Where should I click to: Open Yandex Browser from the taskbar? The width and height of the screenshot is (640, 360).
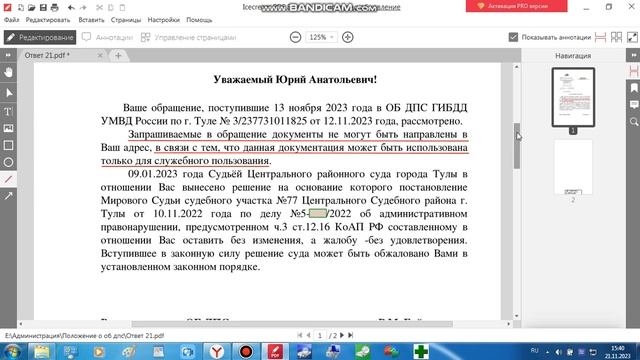point(217,351)
